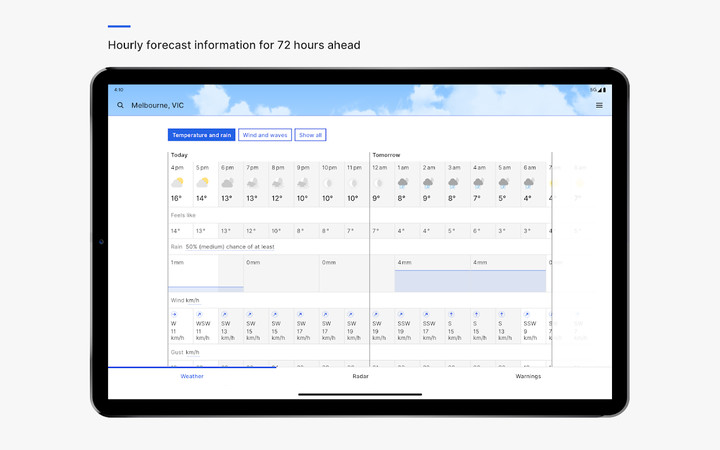Change the Wind km/h unit

(x=192, y=300)
